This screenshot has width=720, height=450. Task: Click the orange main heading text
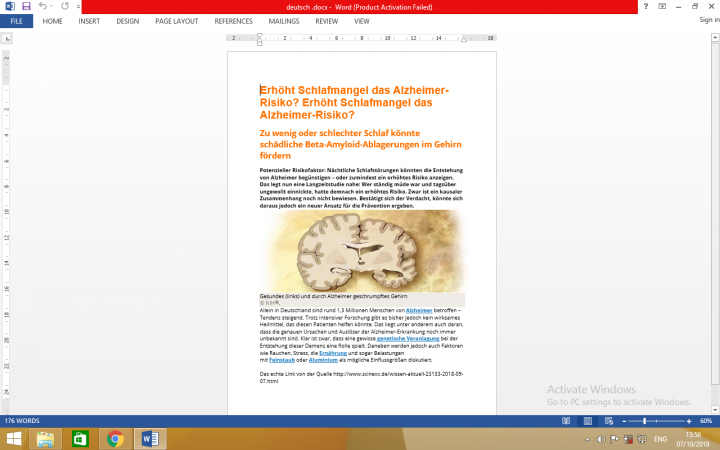[x=354, y=102]
